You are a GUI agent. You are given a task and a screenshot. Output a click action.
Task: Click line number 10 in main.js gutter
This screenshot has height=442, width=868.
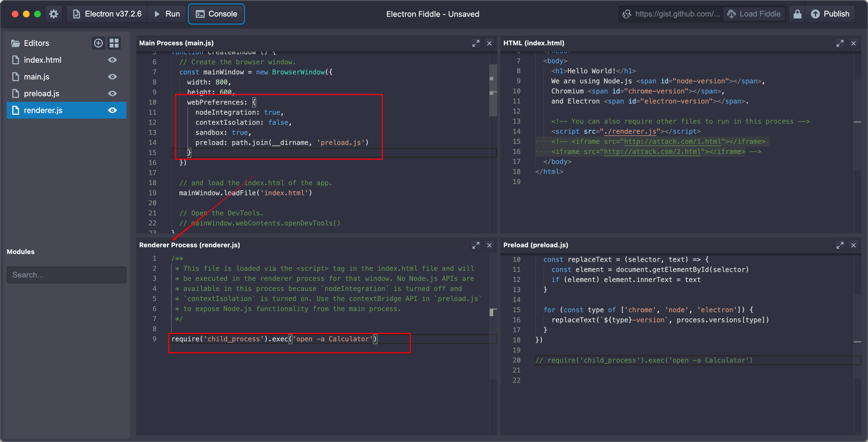tap(152, 102)
